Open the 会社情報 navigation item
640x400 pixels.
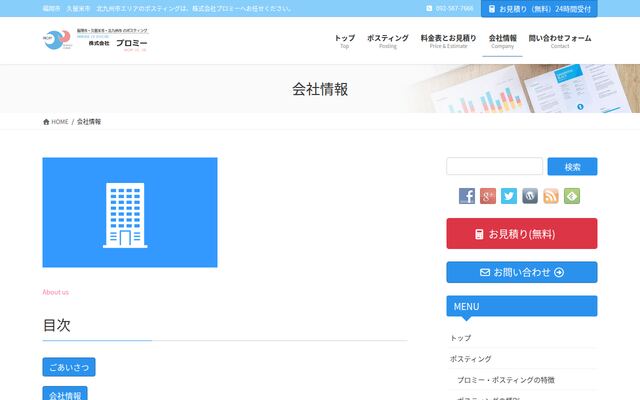pyautogui.click(x=502, y=41)
